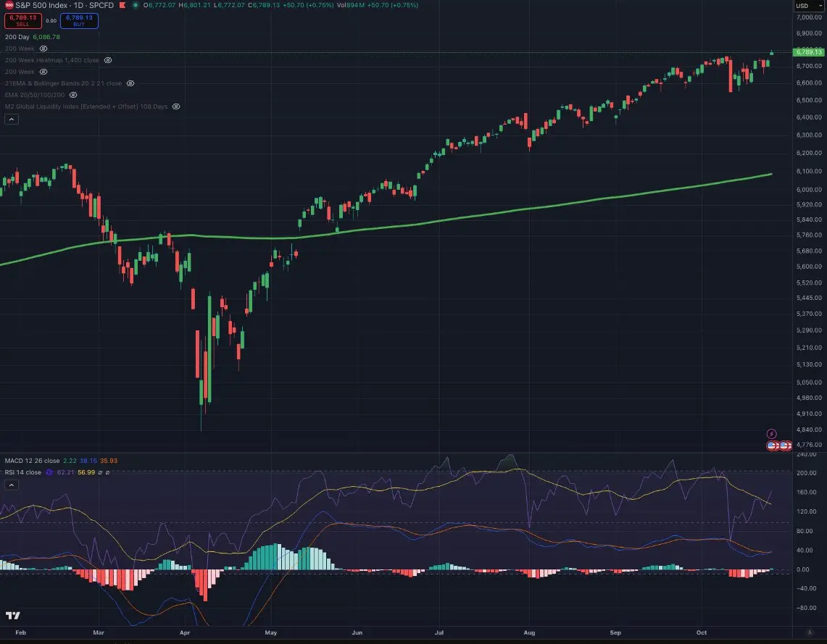Click the 0.00 level on indicator axis

[x=803, y=569]
